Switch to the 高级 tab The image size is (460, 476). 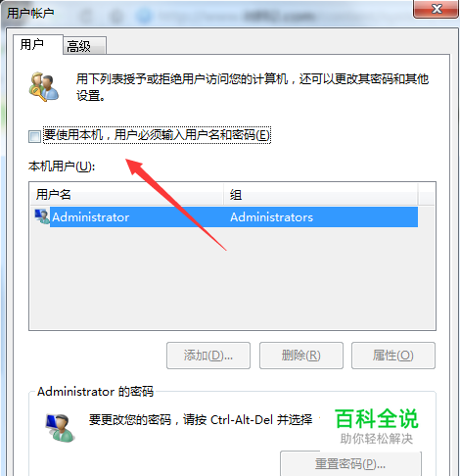click(x=84, y=46)
